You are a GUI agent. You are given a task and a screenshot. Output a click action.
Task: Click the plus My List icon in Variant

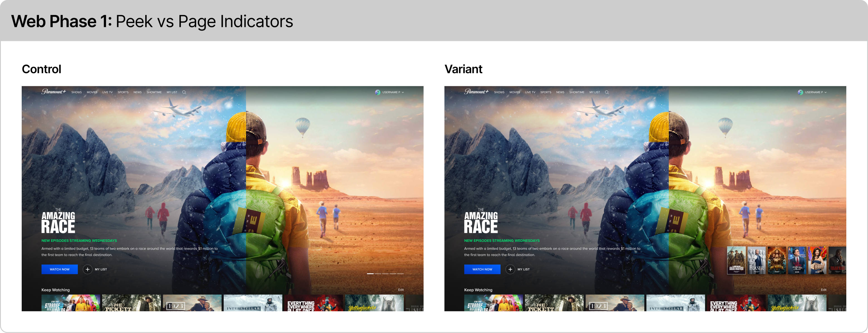pos(510,269)
